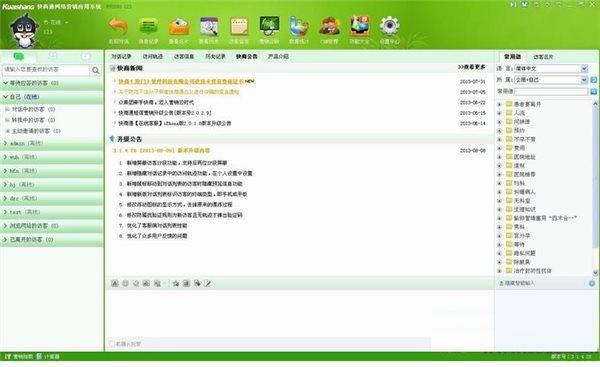Select the 宫外孕 folder in phrase tree
Image resolution: width=600 pixels, height=367 pixels.
click(522, 236)
